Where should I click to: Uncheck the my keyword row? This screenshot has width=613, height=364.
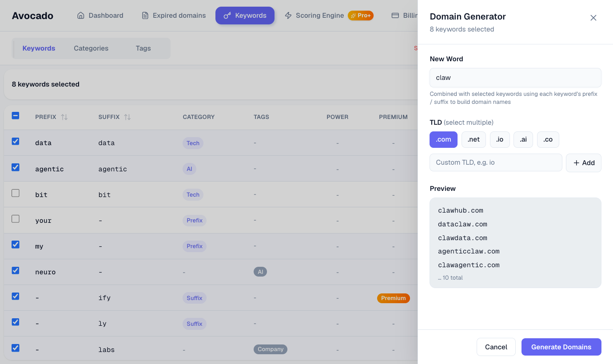point(16,245)
